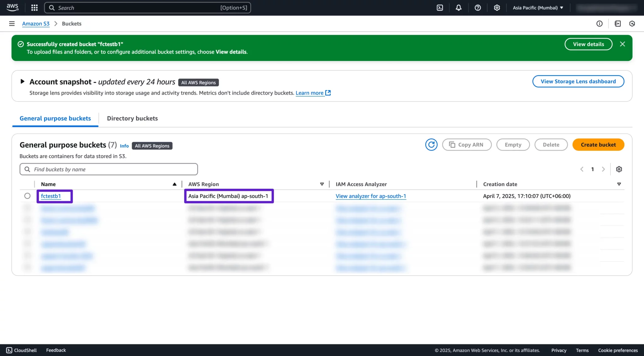Open the CloudShell icon in top bar

pos(440,8)
